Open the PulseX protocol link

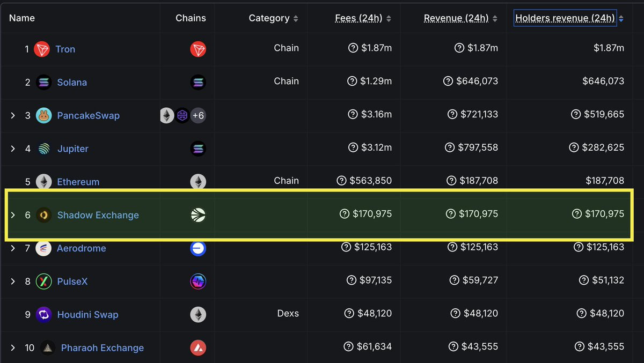click(x=72, y=281)
